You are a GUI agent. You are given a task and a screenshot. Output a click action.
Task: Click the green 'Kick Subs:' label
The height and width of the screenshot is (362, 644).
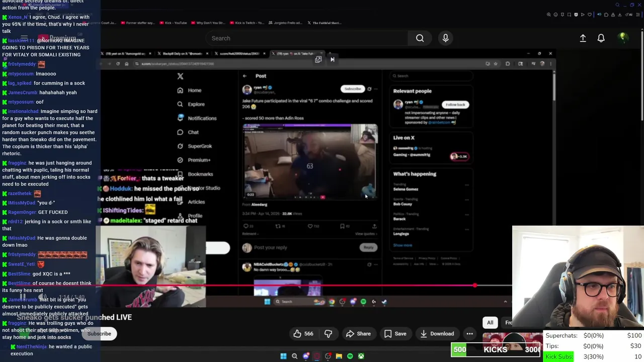559,356
